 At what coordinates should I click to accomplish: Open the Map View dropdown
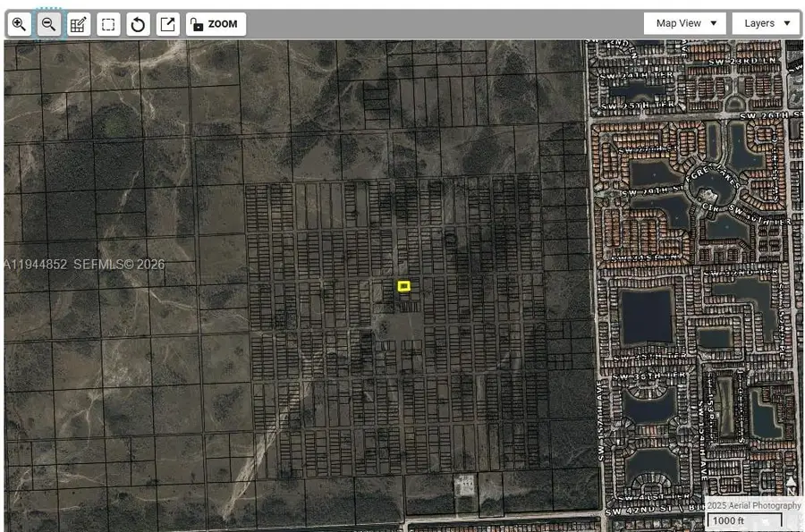[684, 22]
